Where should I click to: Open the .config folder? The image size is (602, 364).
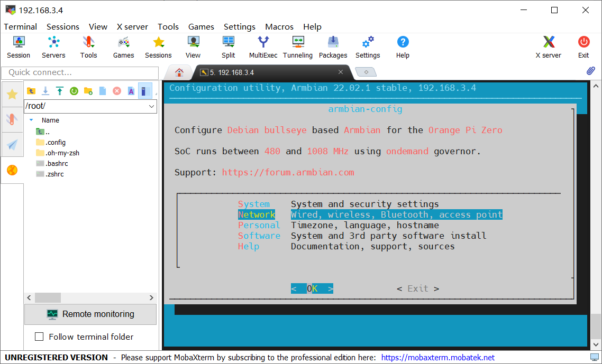pos(51,142)
